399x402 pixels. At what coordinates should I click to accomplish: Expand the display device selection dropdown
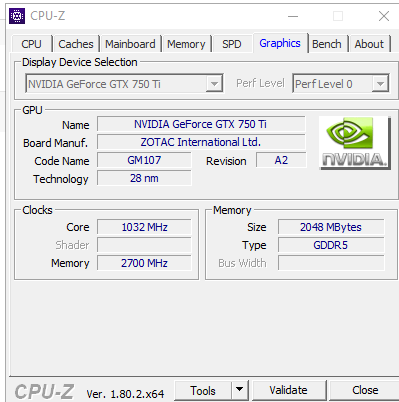pos(214,84)
